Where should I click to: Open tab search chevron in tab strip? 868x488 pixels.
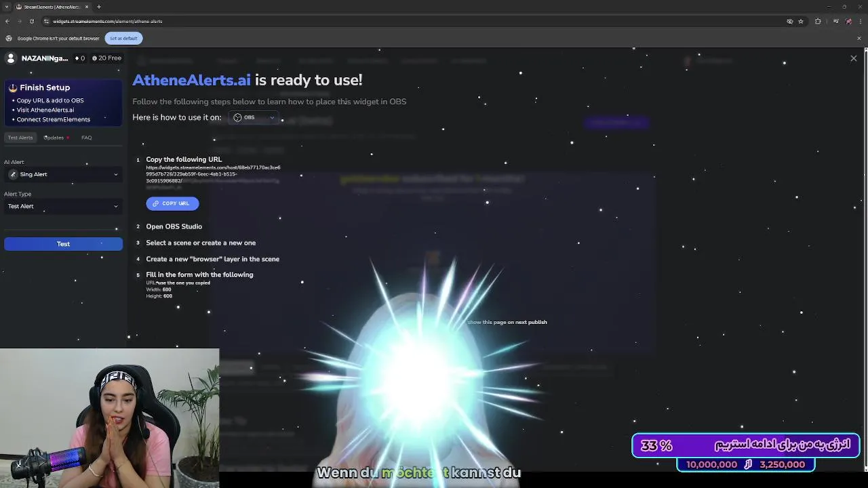(x=7, y=7)
